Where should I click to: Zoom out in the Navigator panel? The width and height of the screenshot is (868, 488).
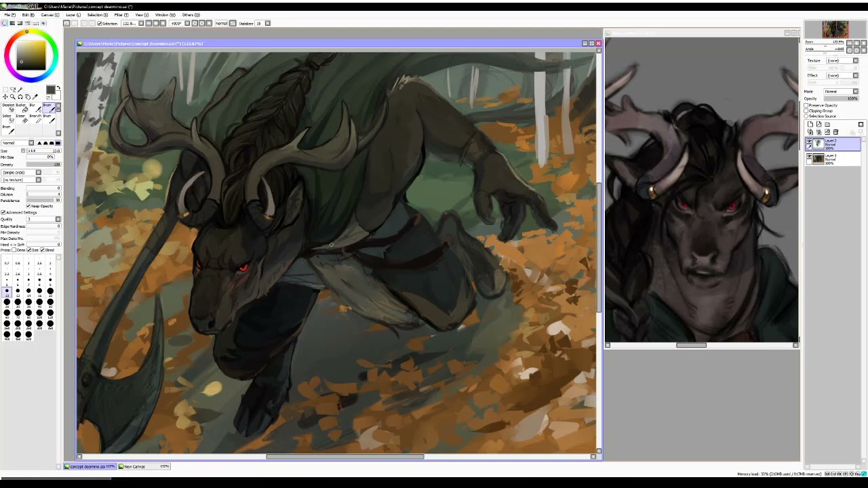[850, 43]
